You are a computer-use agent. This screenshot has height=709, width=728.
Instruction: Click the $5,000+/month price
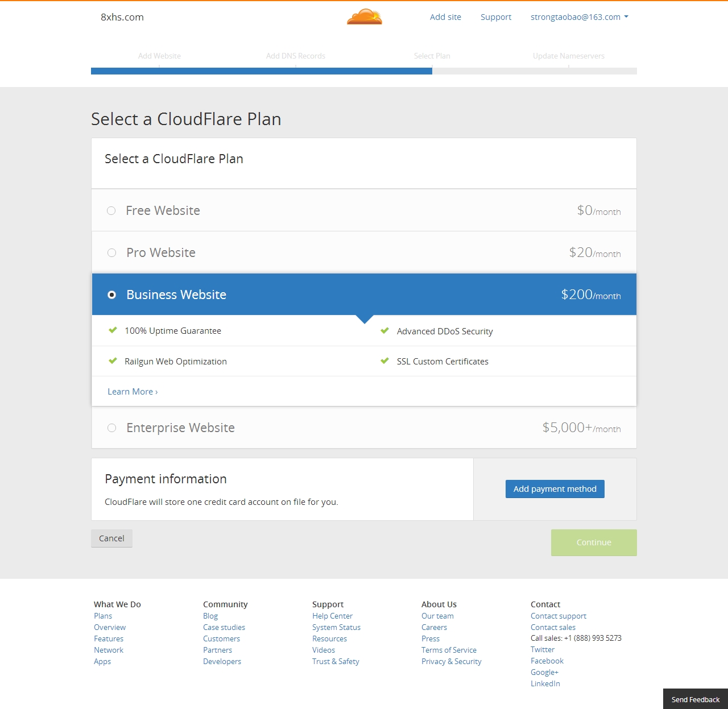click(581, 428)
